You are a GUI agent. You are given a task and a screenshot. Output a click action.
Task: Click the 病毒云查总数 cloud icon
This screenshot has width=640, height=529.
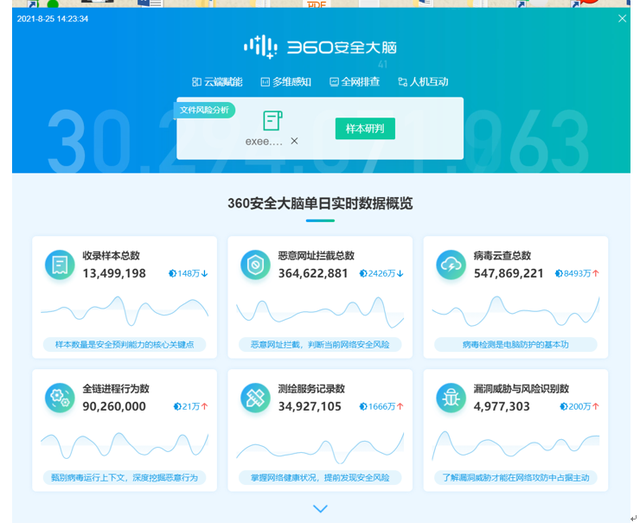(x=451, y=264)
